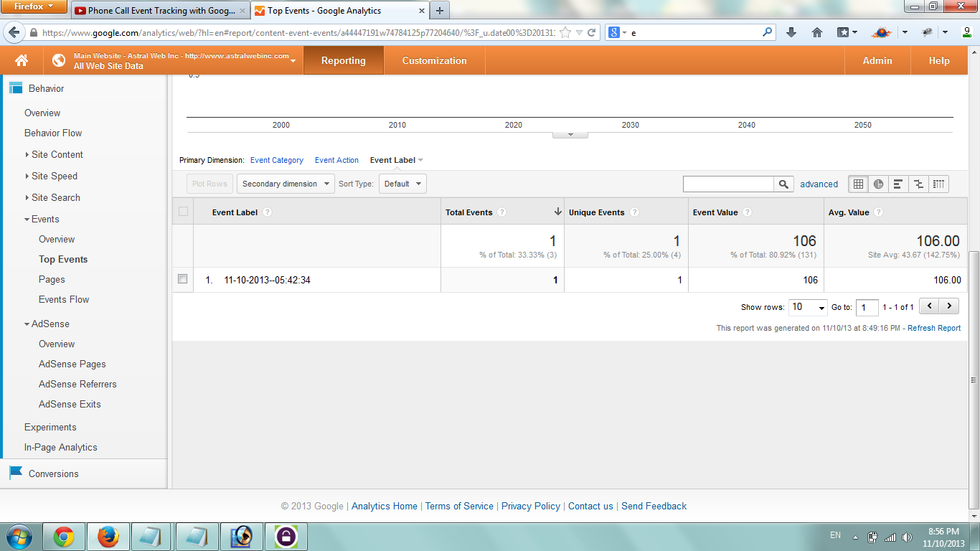Open the help tooltip for Total Events

click(502, 212)
